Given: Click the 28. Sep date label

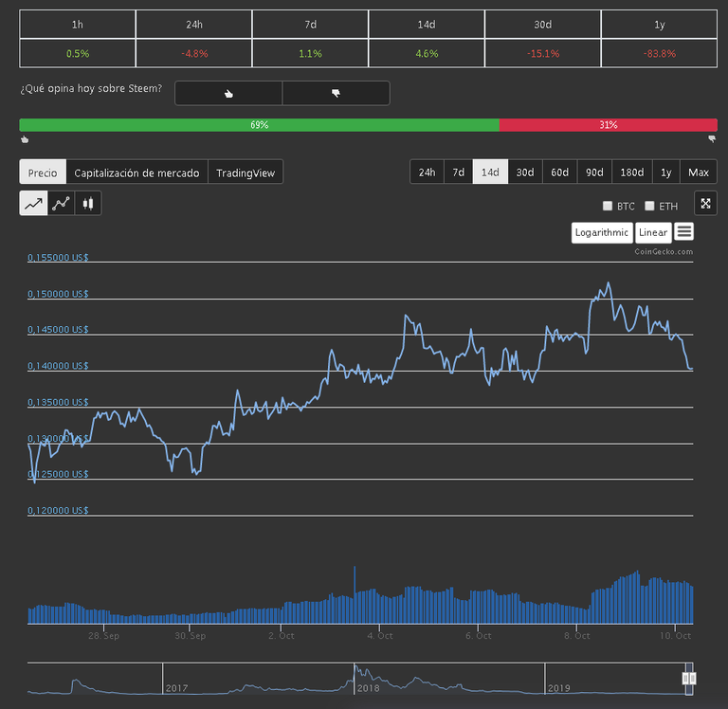Looking at the screenshot, I should [x=103, y=636].
